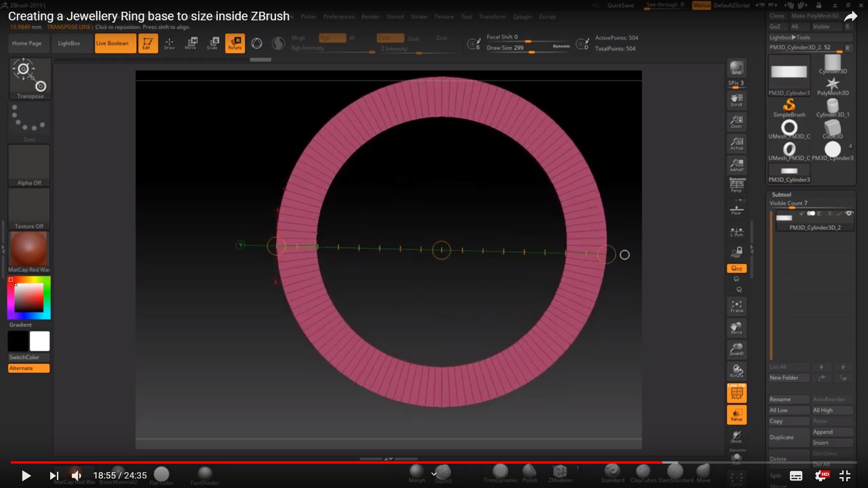Click the Frame mesh icon
Image resolution: width=868 pixels, height=488 pixels.
[736, 306]
